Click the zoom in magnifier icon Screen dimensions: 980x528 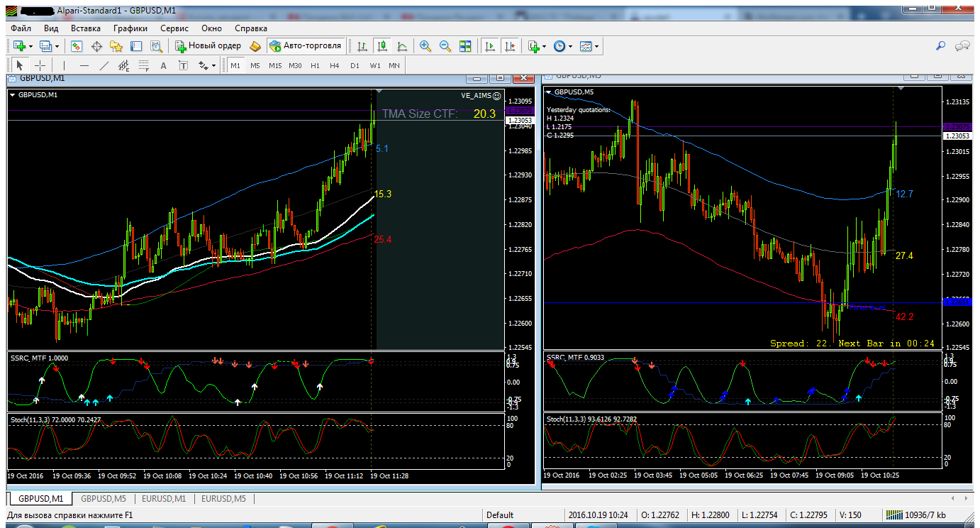[425, 46]
